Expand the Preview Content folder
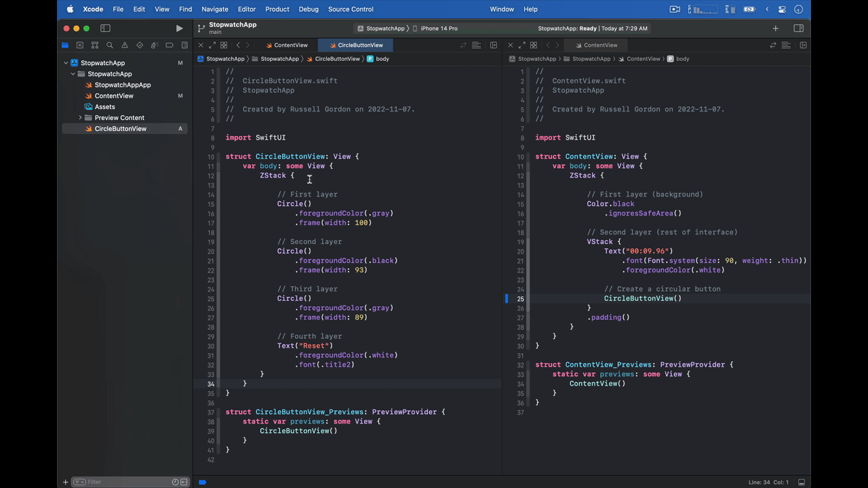Screen dimensions: 868x488 80,117
